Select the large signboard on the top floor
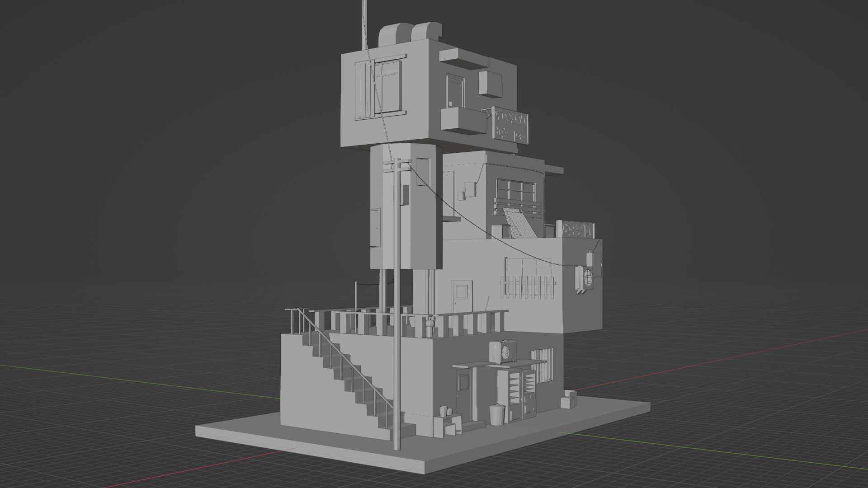The image size is (868, 488). (510, 125)
